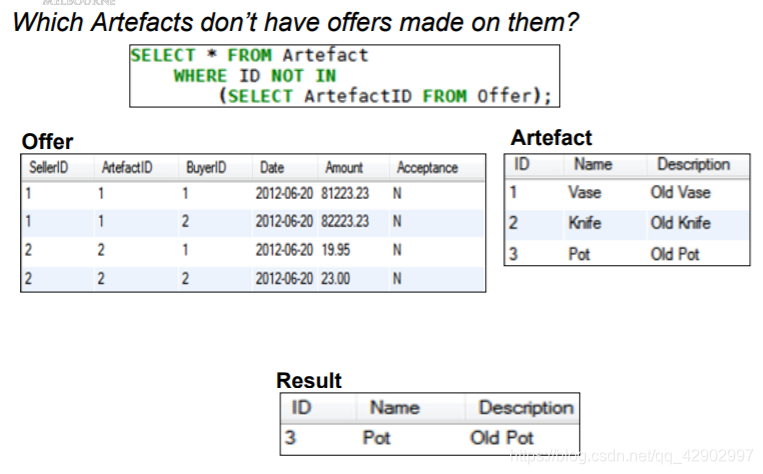Click the 'Result' table title
Image resolution: width=763 pixels, height=474 pixels.
click(309, 381)
